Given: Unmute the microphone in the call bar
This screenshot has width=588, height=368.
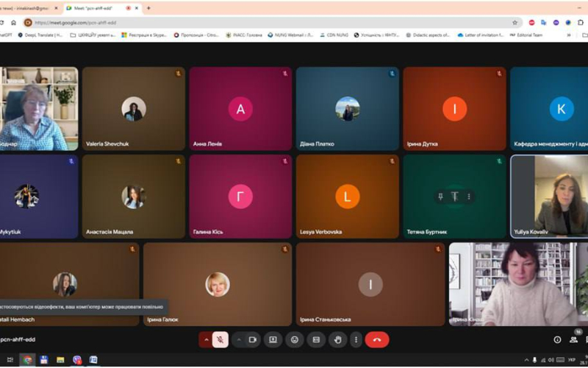Looking at the screenshot, I should point(220,339).
